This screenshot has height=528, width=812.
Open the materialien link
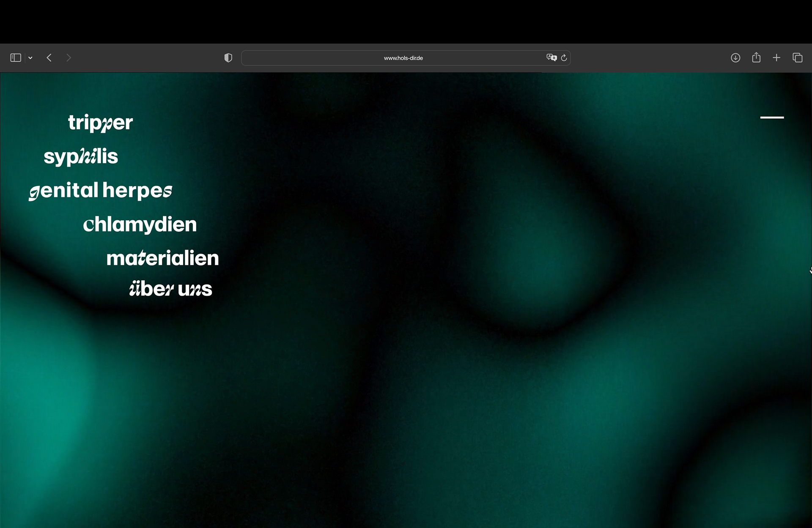coord(162,258)
